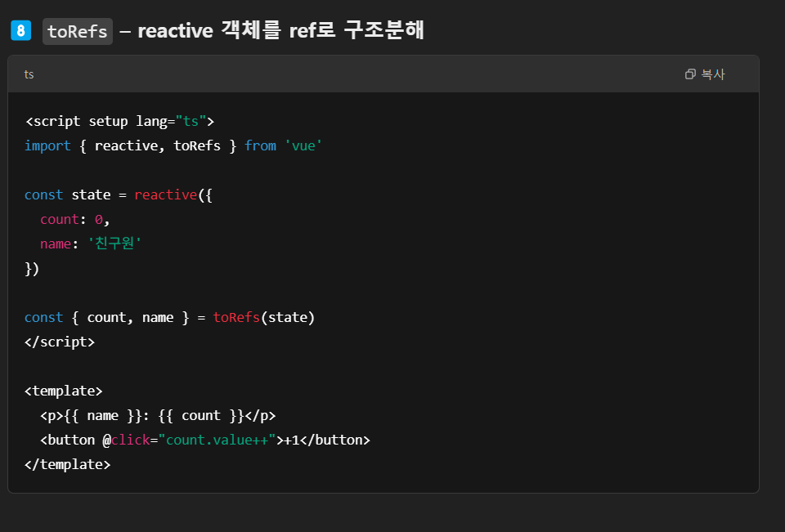The height and width of the screenshot is (532, 785).
Task: Click 'toRefs(state)' call in code
Action: pos(264,317)
